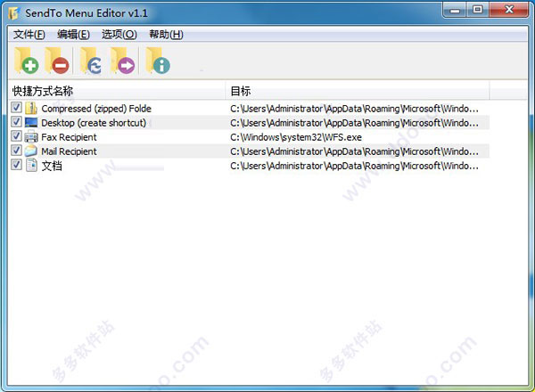Select the Fax Recipient fax icon

pos(31,137)
